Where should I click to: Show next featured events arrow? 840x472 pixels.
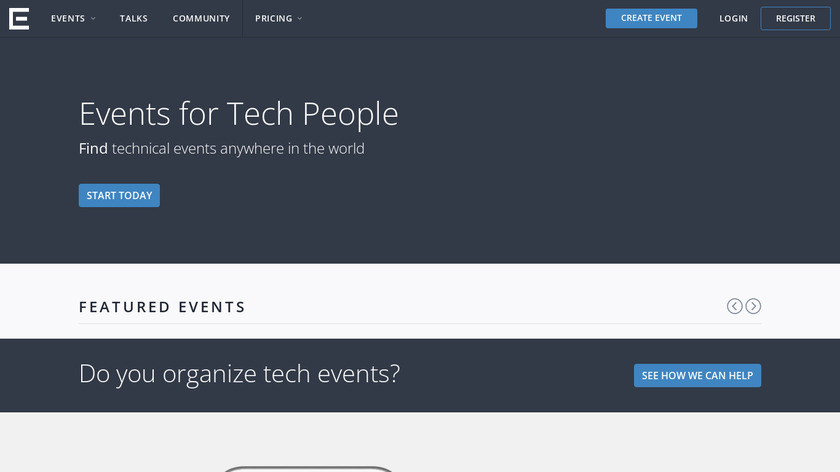753,306
